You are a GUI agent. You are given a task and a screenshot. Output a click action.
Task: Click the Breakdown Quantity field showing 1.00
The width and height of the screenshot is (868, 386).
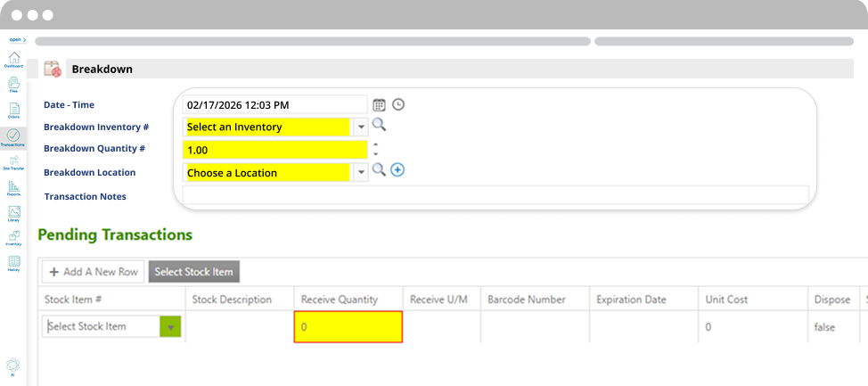275,150
